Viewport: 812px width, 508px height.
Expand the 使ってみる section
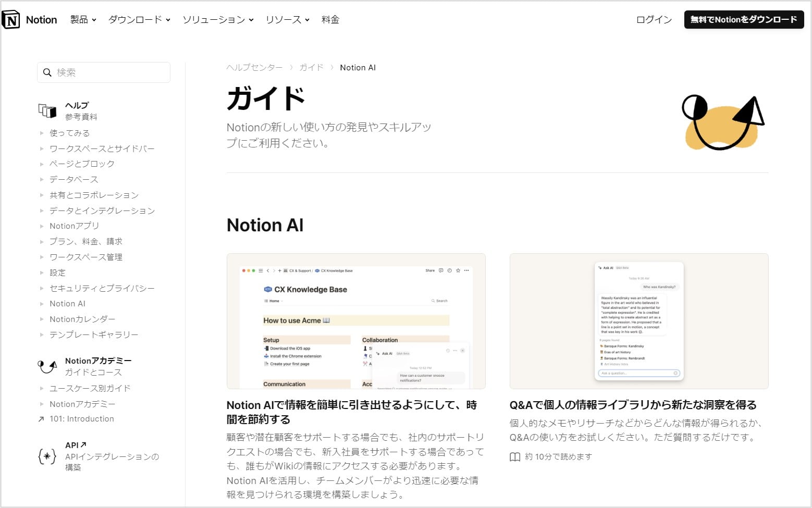click(x=42, y=133)
